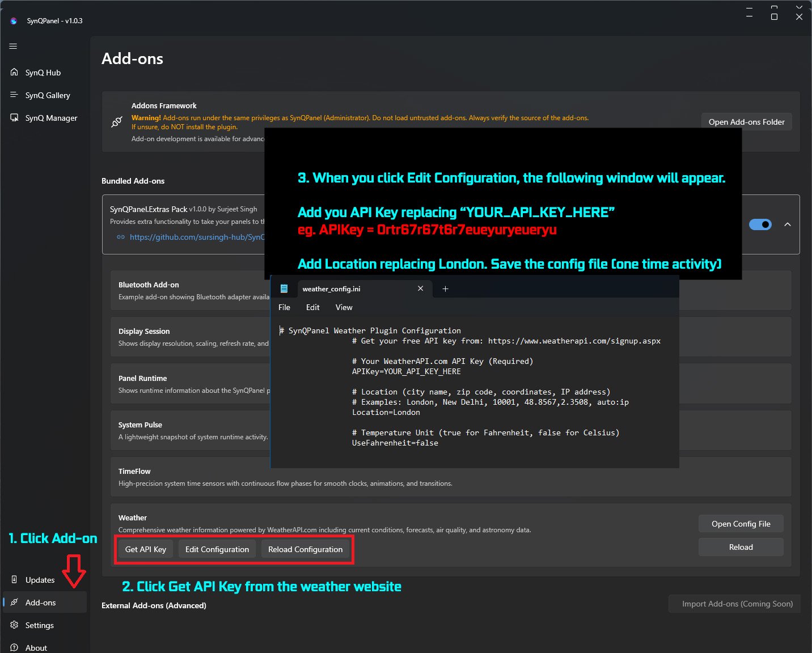Open the View menu in Notepad

(344, 307)
